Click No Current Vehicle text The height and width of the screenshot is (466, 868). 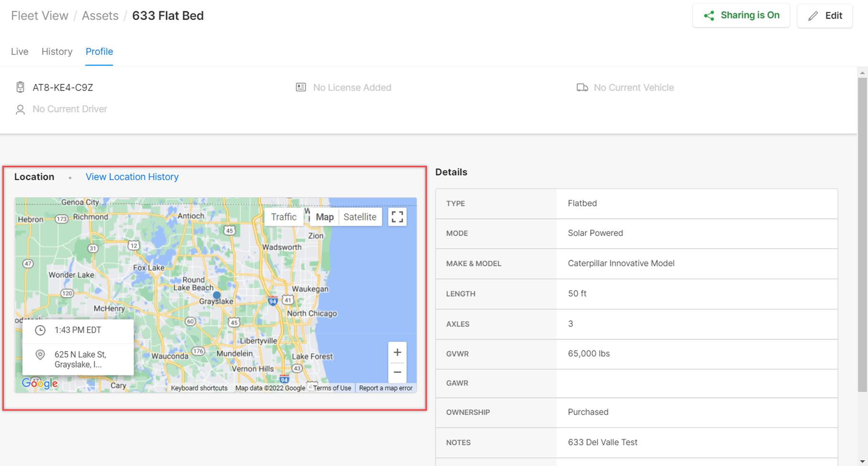coord(634,88)
